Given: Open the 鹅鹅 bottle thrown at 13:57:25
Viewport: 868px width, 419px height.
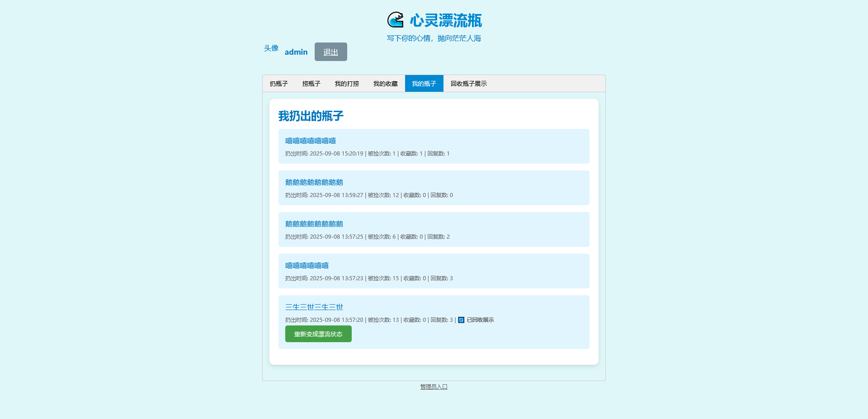Looking at the screenshot, I should [314, 224].
